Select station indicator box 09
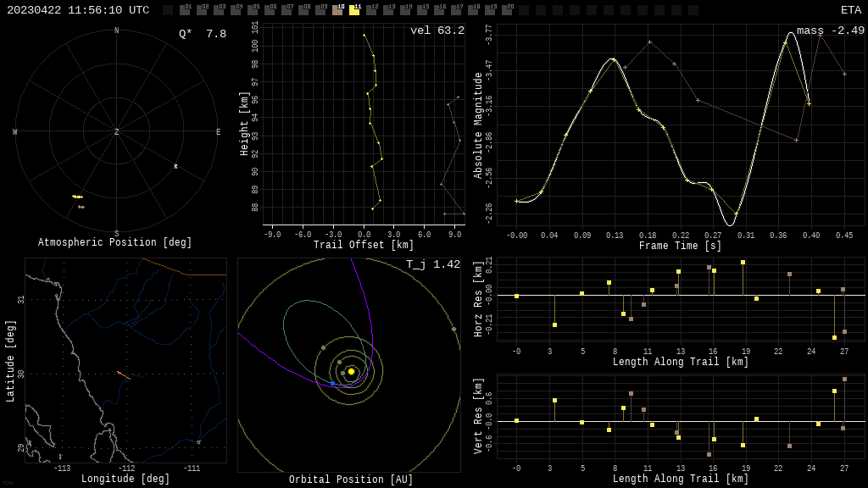The width and height of the screenshot is (868, 488). [320, 10]
